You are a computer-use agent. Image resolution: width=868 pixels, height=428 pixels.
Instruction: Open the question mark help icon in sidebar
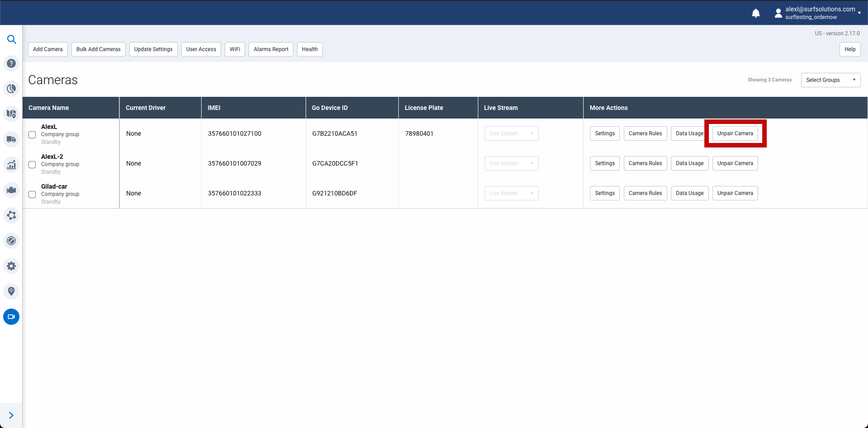[11, 64]
